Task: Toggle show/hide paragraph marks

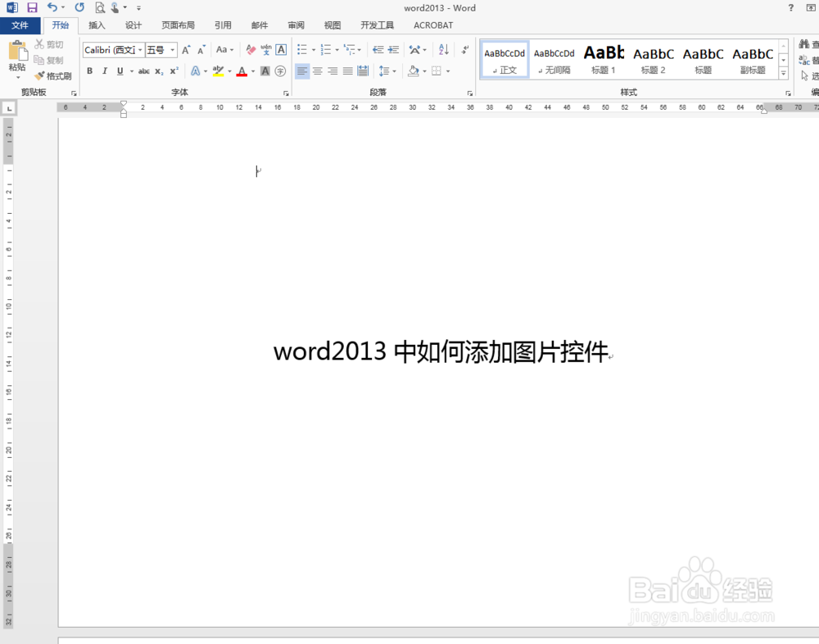Action: 464,50
